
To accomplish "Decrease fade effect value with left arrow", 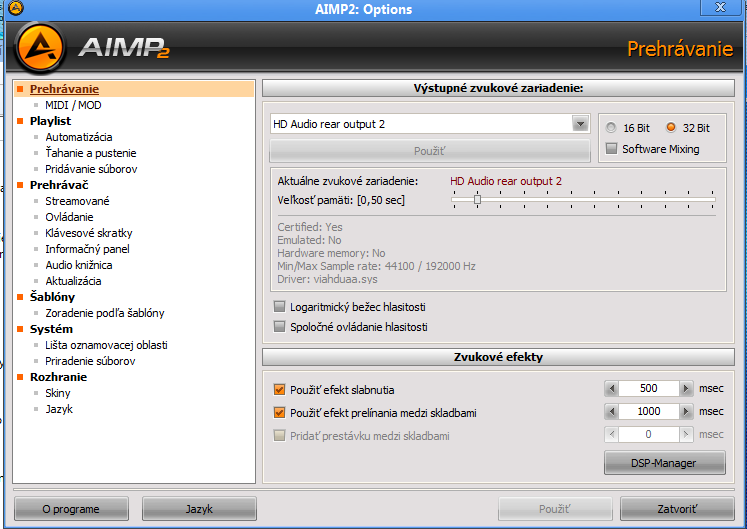I will [612, 388].
